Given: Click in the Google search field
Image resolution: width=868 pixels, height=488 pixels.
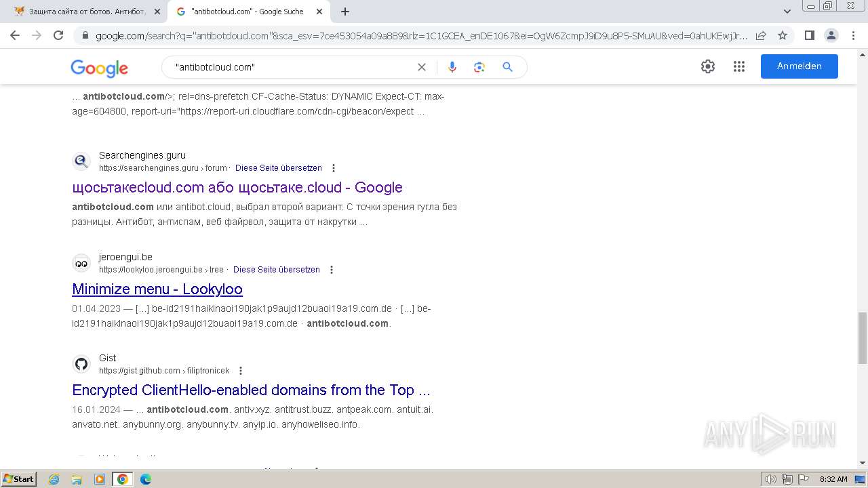Looking at the screenshot, I should click(x=292, y=67).
